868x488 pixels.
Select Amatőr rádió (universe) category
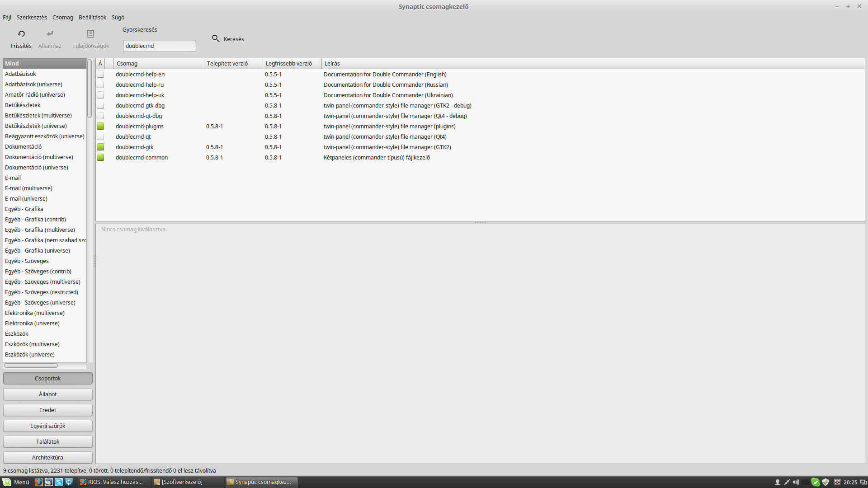coord(45,95)
